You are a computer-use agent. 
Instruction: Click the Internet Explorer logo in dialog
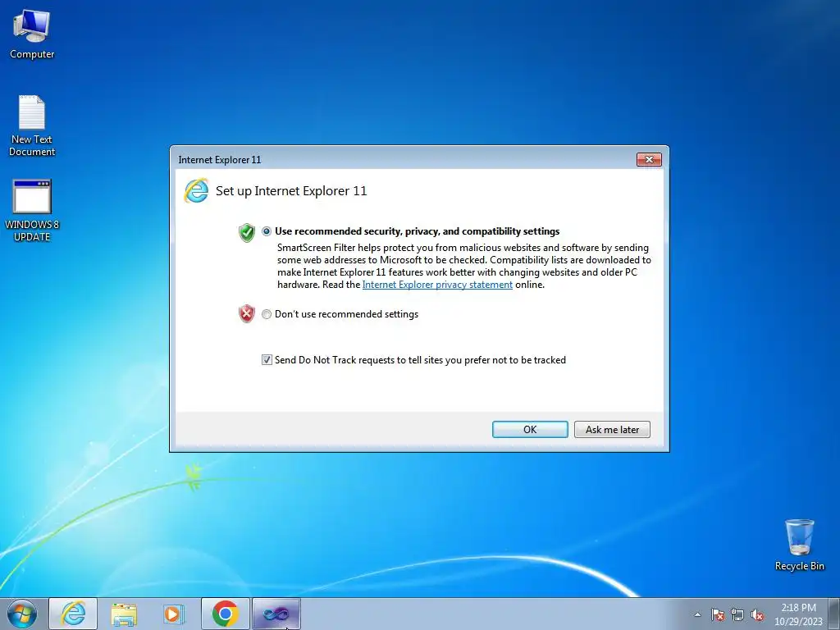click(196, 191)
